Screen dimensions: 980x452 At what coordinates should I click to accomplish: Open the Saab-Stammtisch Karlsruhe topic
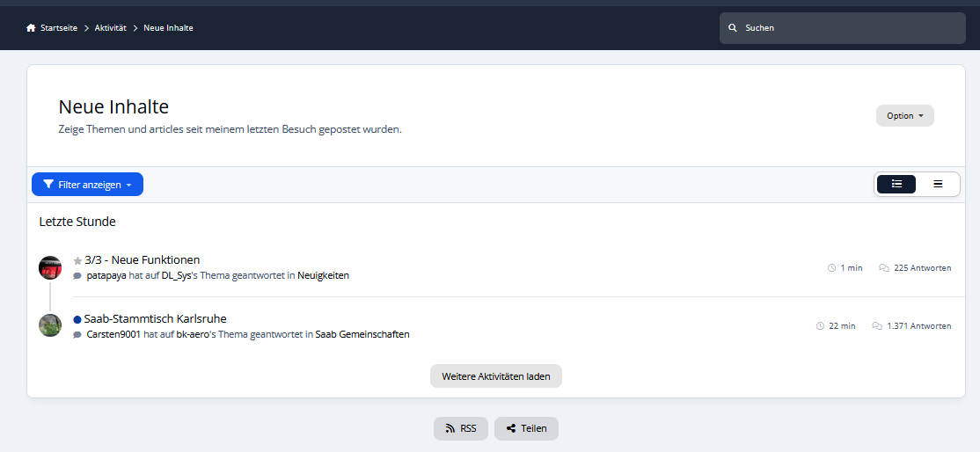155,319
